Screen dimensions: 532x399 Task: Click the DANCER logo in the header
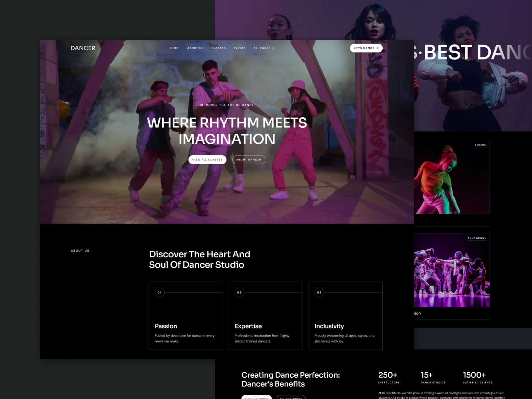82,48
